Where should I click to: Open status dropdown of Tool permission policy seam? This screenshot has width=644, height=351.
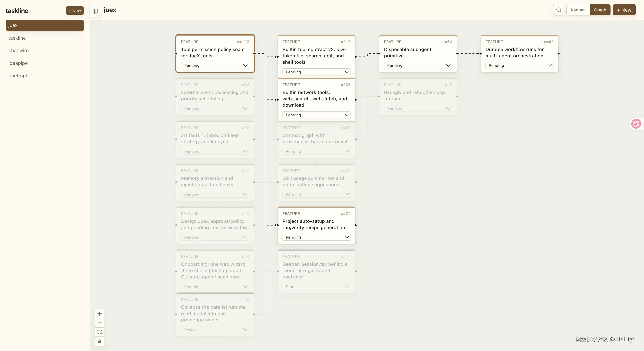point(215,66)
